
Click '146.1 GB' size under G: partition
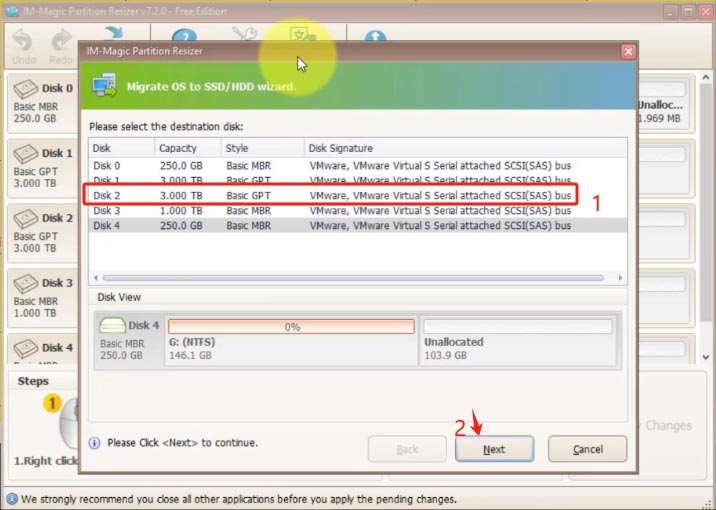(190, 355)
